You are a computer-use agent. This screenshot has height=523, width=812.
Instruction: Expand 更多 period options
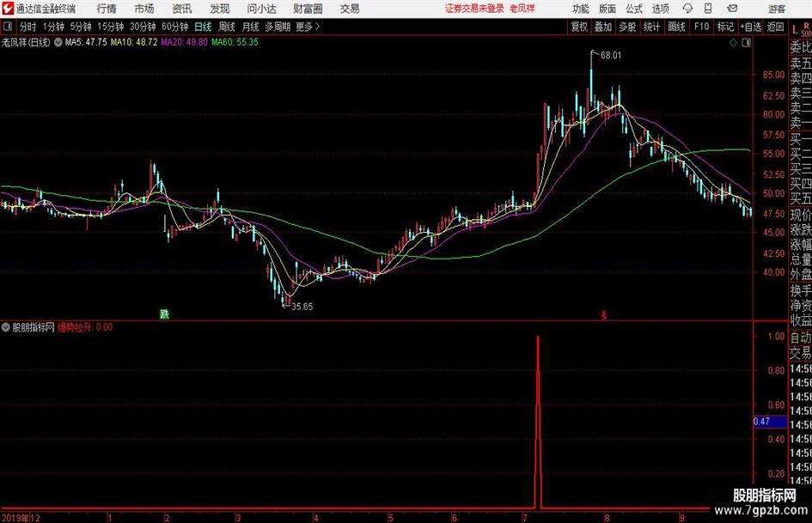308,27
